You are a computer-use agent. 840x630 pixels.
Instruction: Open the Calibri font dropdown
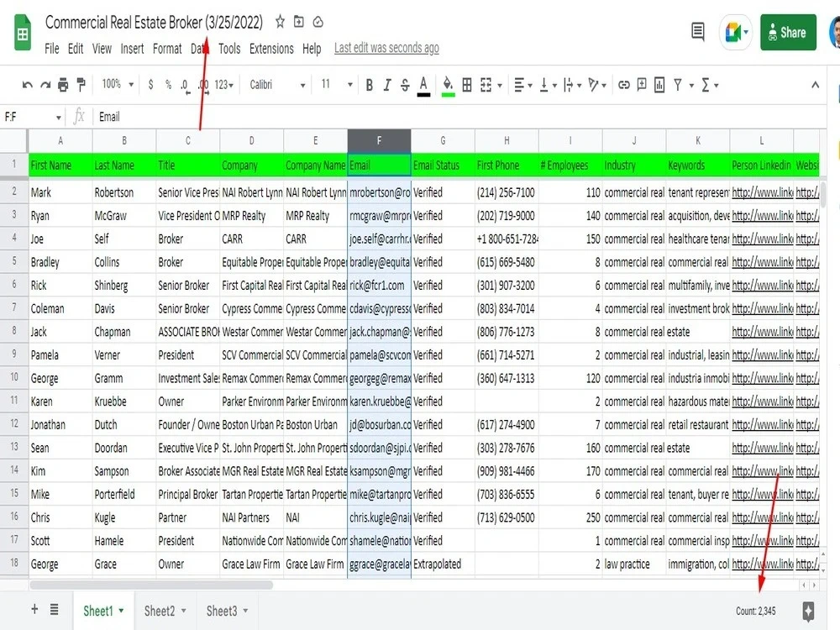[277, 85]
